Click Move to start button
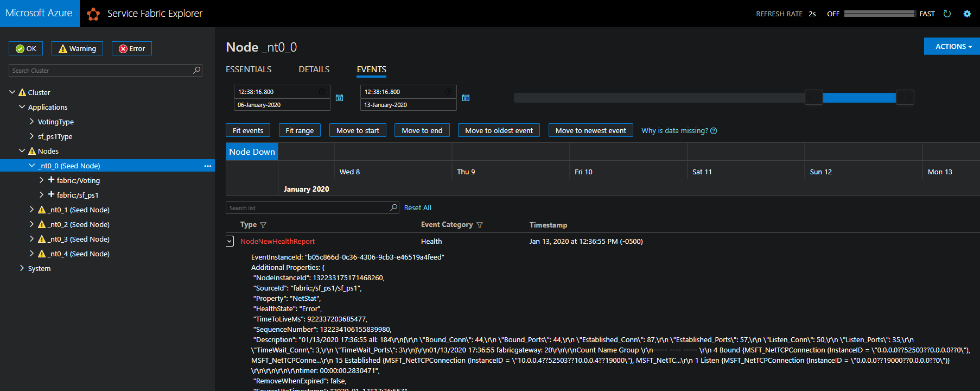Viewport: 980px width, 391px height. tap(358, 130)
